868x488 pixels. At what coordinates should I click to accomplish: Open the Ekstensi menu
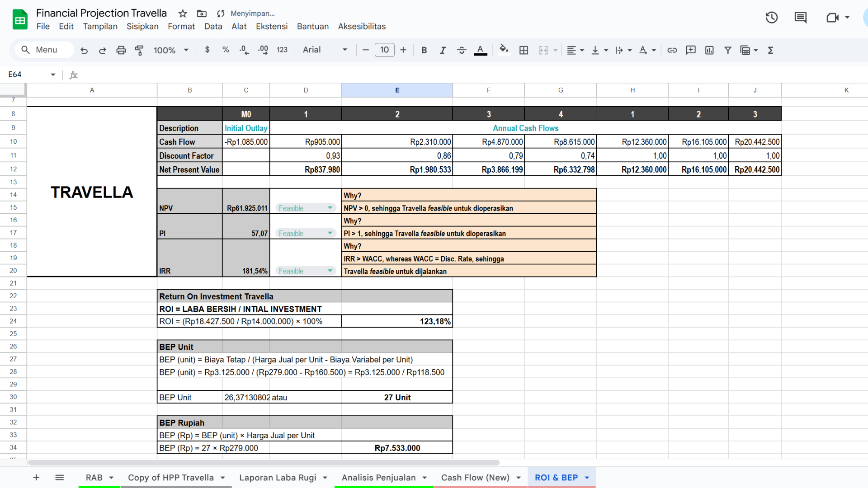click(272, 26)
